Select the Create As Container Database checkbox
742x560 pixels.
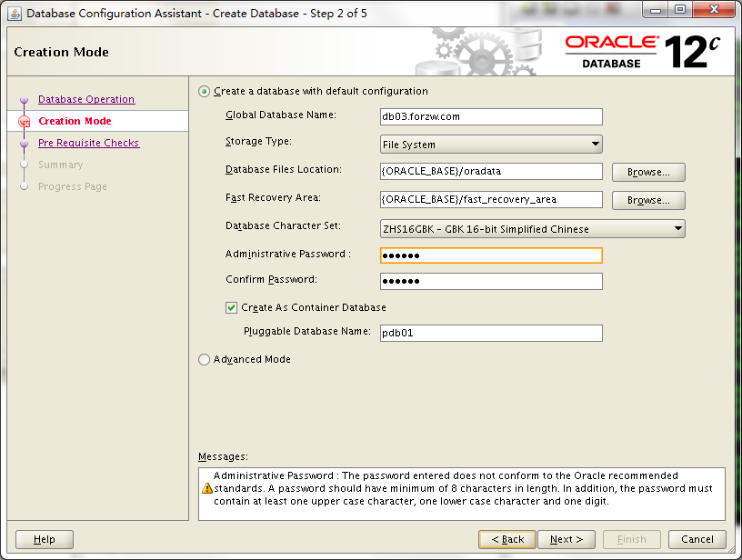231,307
